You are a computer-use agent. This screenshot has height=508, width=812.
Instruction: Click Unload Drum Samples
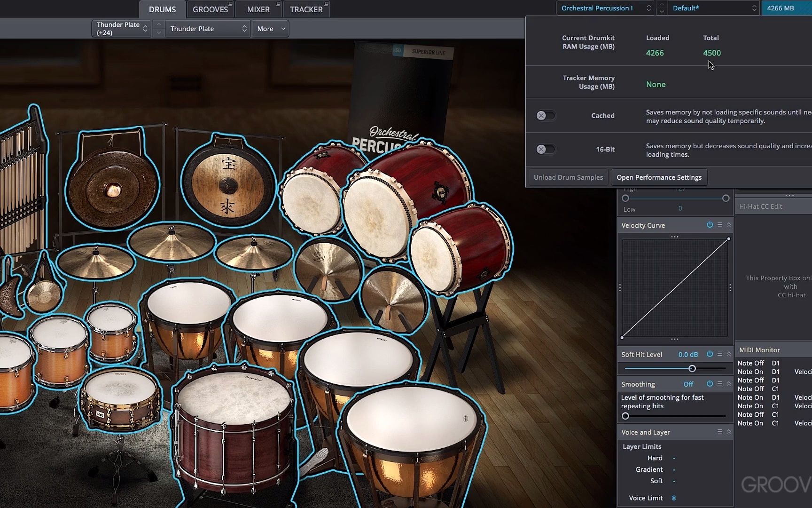click(x=568, y=177)
